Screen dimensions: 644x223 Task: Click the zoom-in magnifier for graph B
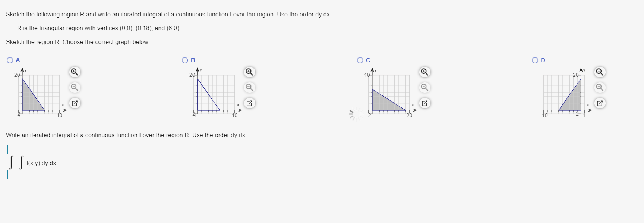(249, 72)
